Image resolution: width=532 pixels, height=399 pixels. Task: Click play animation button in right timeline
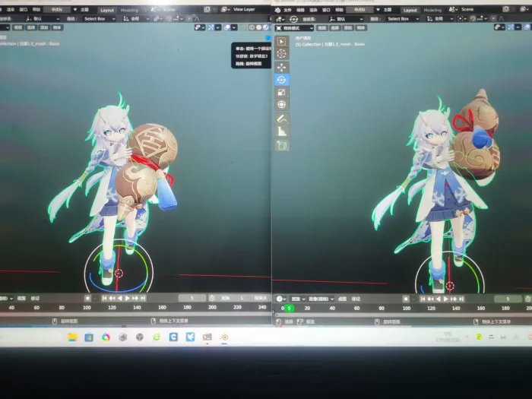tap(446, 299)
